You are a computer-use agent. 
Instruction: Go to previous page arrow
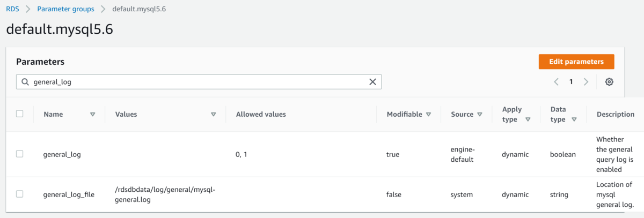coord(557,82)
